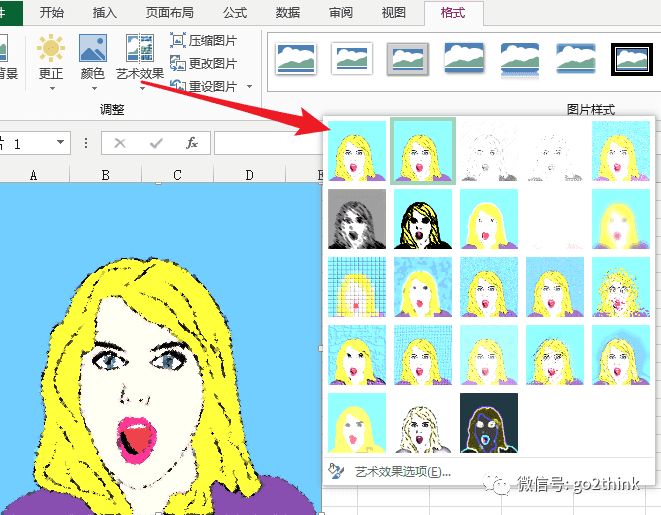Choose the black-background photocopy effect thumbnail
Image resolution: width=661 pixels, height=515 pixels.
coord(423,219)
